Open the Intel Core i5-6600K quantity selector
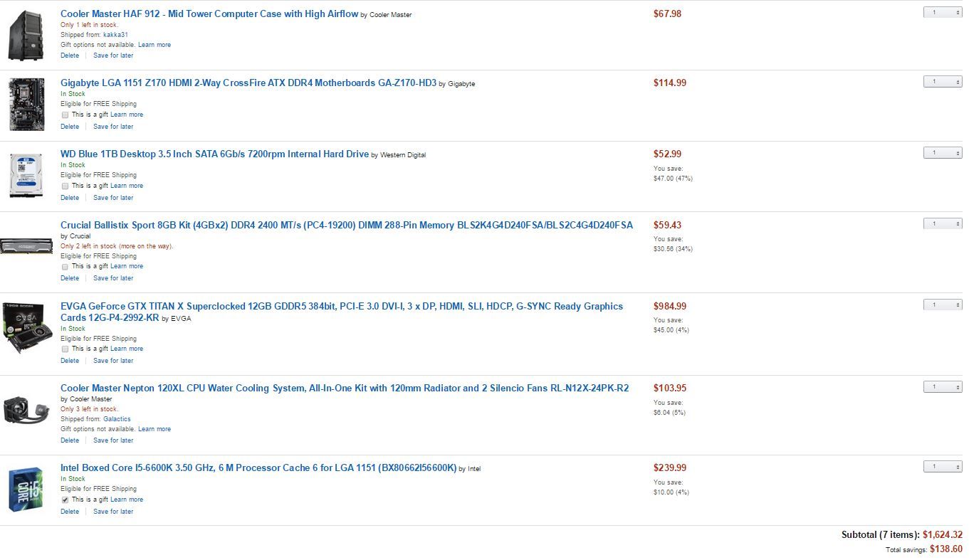The height and width of the screenshot is (560, 969). click(x=943, y=467)
